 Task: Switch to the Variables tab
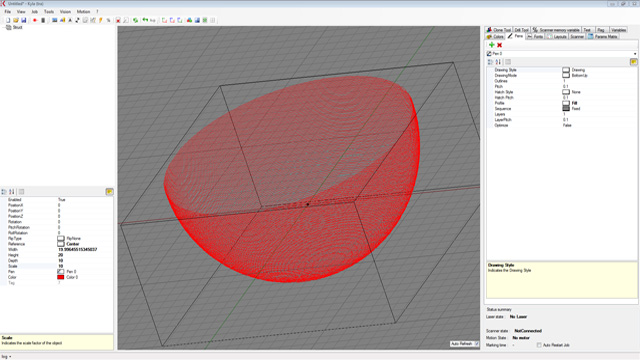[x=618, y=30]
